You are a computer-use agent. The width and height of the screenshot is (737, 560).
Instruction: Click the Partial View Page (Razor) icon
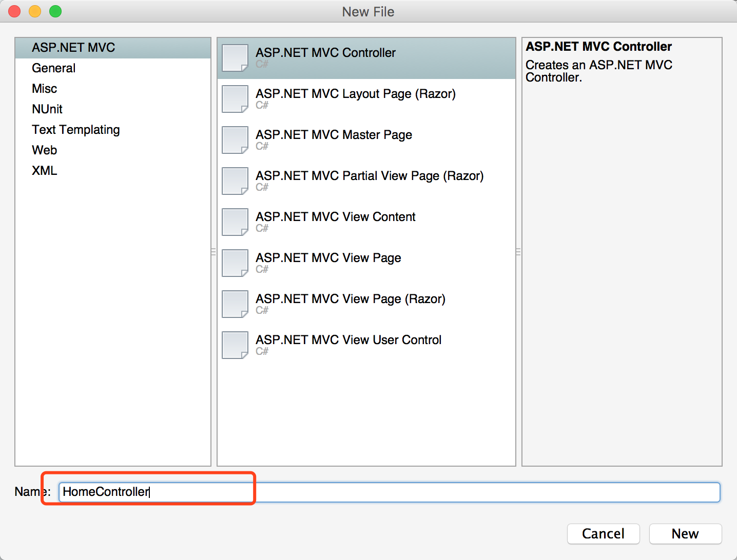coord(235,181)
